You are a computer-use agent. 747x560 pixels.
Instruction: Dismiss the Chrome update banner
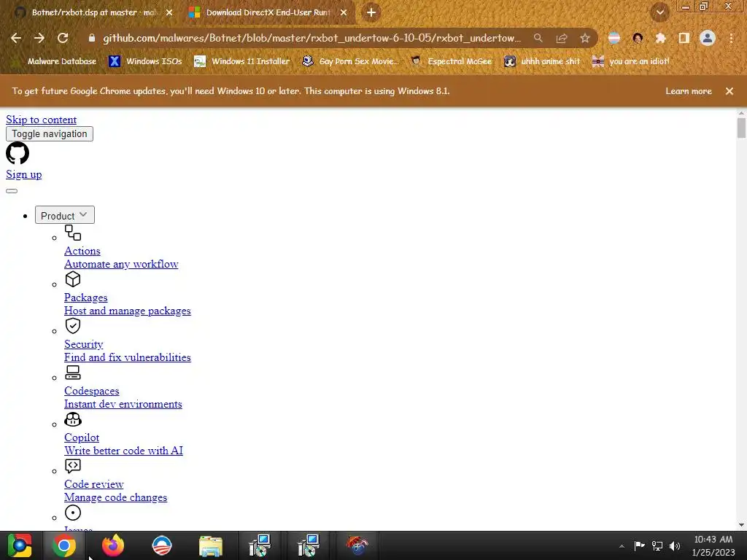click(729, 91)
